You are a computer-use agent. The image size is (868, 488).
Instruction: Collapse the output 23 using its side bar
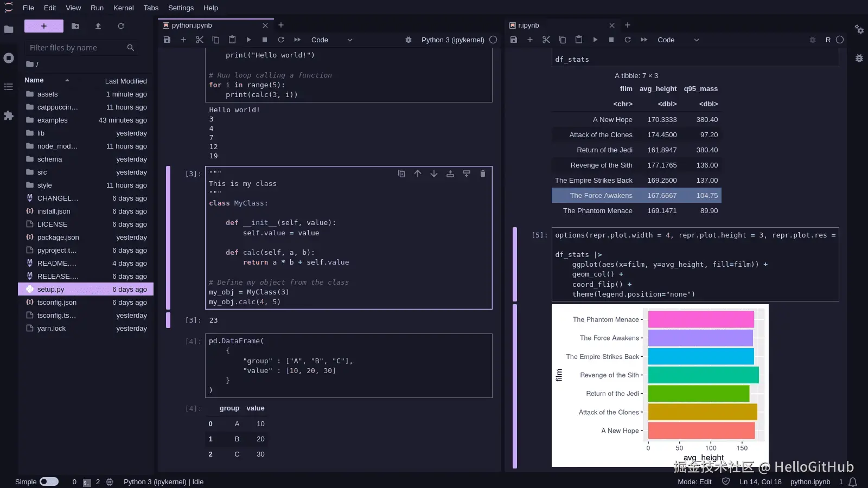(168, 320)
